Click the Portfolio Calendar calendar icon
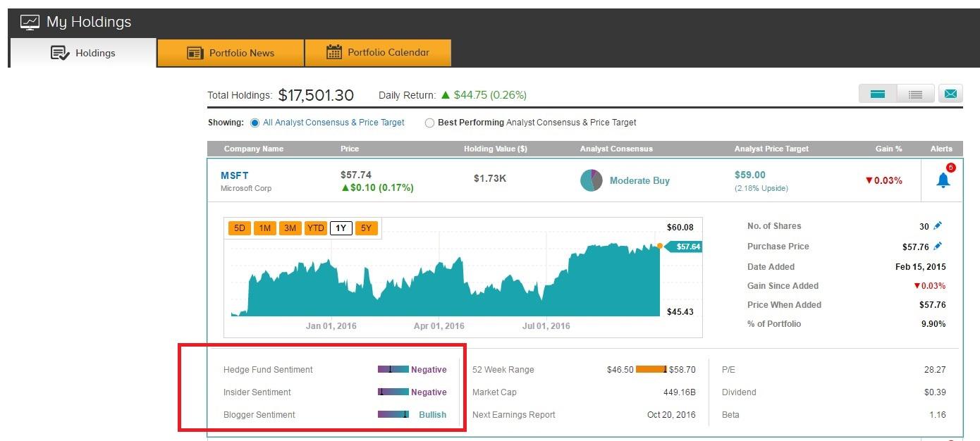 click(x=334, y=52)
